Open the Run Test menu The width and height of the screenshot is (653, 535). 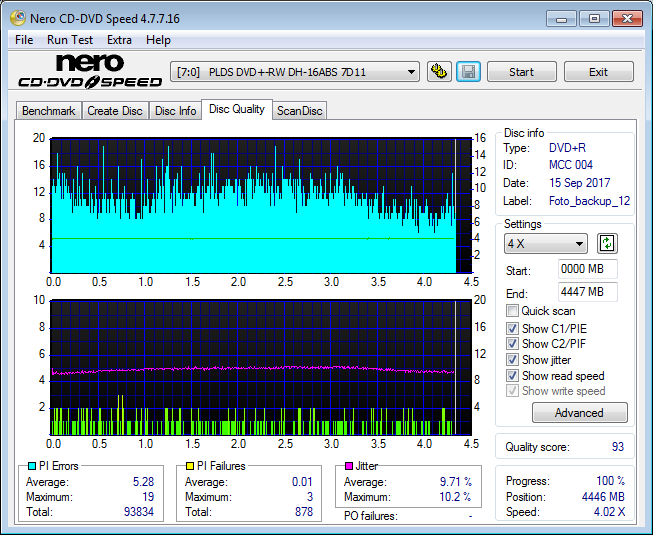point(70,40)
